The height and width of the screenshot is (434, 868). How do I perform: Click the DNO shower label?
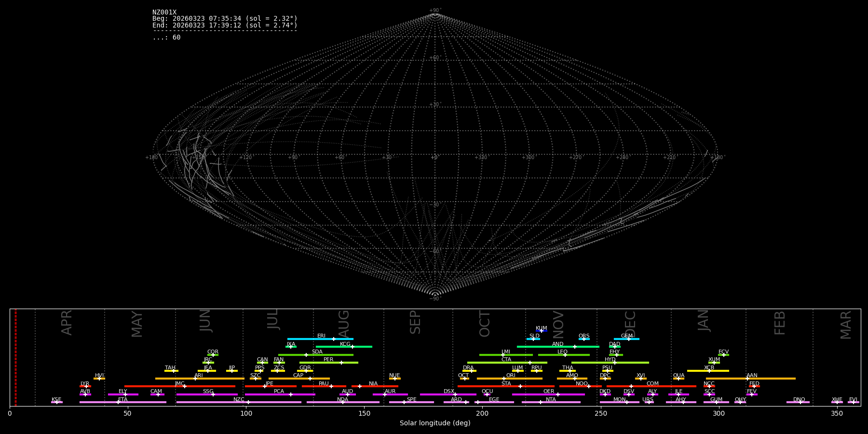coord(799,400)
